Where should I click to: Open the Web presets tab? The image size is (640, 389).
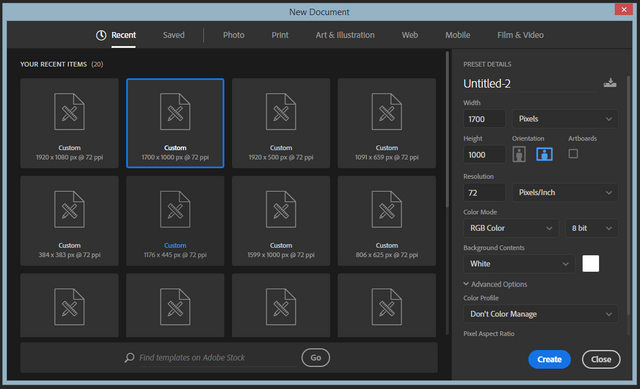point(410,35)
